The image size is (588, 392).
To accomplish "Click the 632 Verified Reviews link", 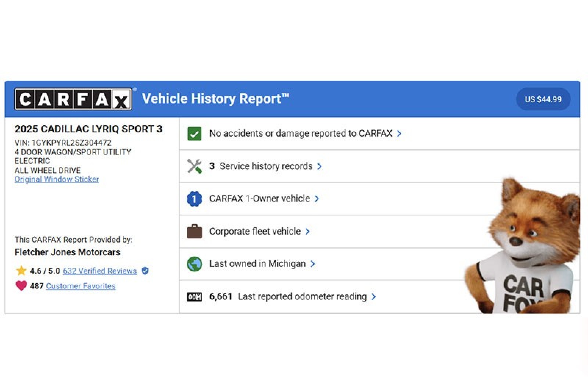I will click(x=99, y=271).
